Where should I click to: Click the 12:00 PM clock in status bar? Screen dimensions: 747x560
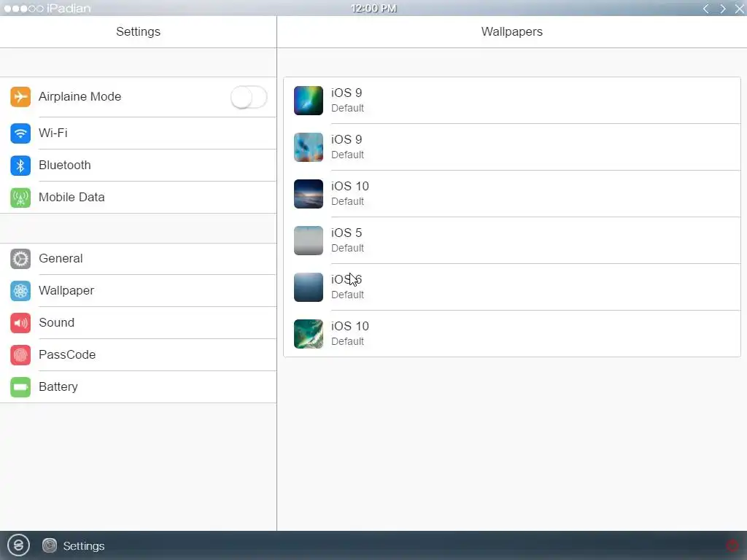(x=374, y=8)
